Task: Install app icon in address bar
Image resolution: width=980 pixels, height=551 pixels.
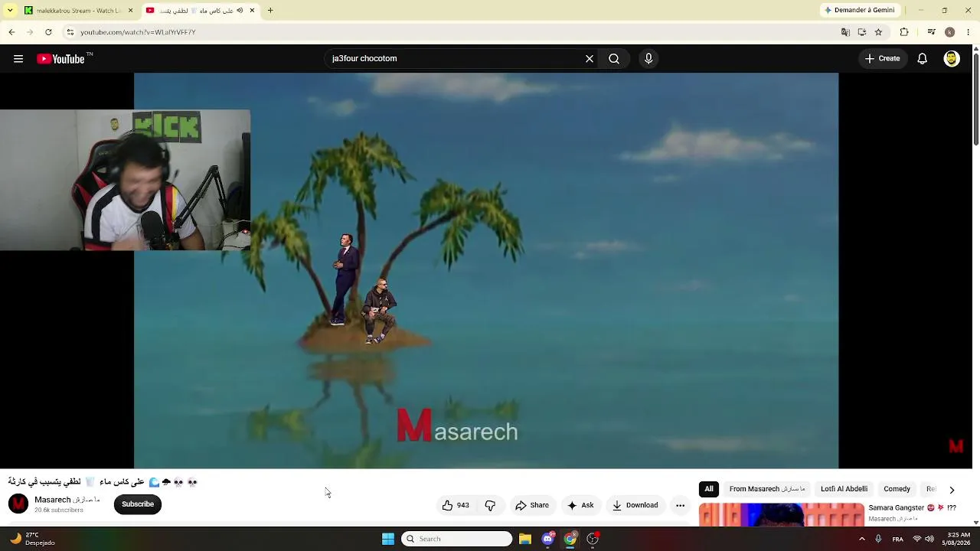Action: click(x=862, y=32)
